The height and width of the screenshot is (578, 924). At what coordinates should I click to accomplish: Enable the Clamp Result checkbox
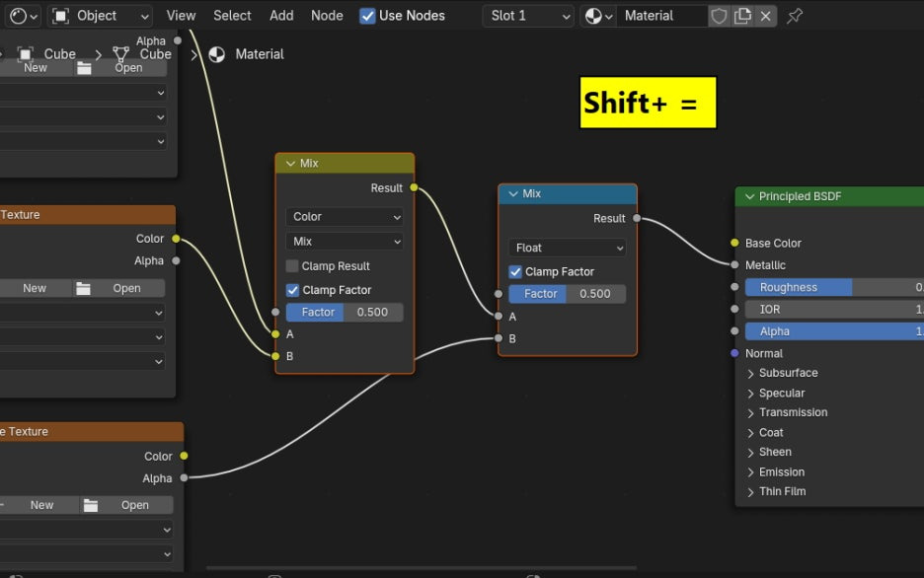point(292,266)
